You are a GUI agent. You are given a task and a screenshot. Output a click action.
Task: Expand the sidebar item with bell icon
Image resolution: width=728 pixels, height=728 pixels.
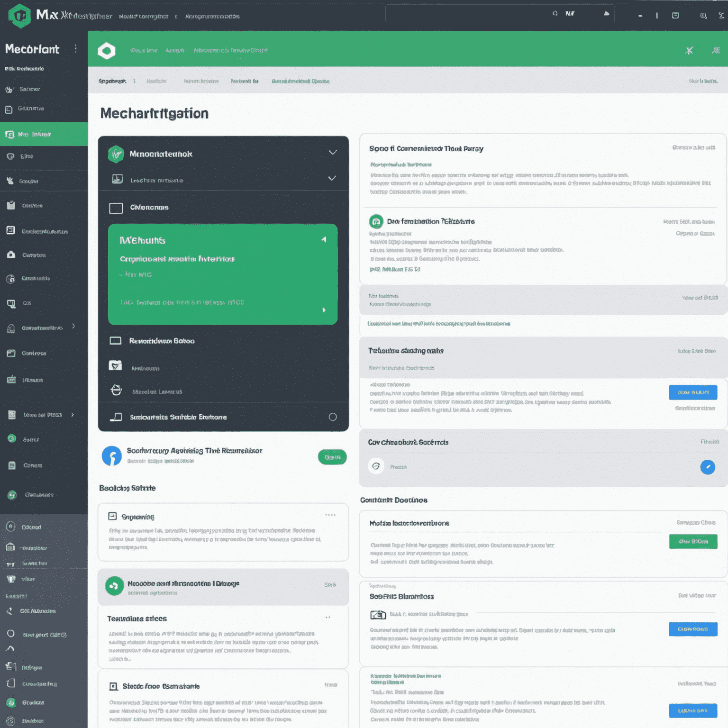point(73,326)
